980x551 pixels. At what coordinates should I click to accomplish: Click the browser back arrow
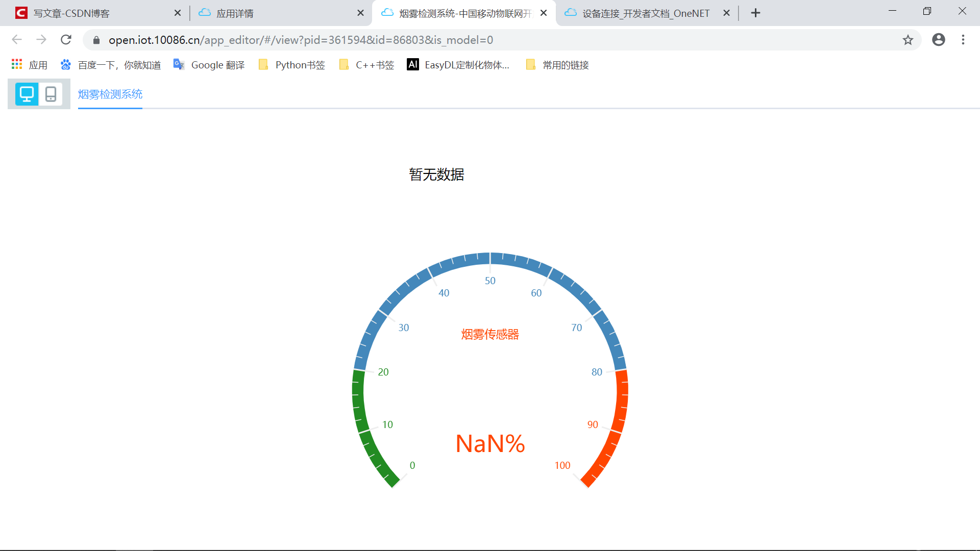[x=17, y=40]
